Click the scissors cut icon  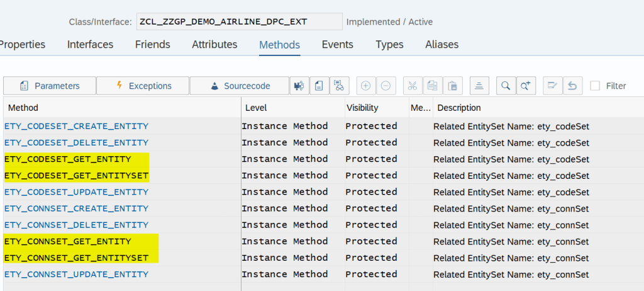tap(413, 86)
